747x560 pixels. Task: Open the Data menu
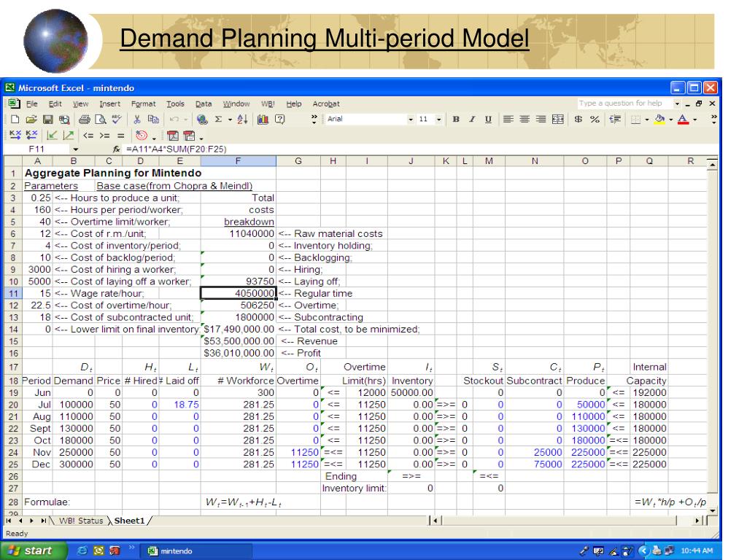tap(204, 104)
